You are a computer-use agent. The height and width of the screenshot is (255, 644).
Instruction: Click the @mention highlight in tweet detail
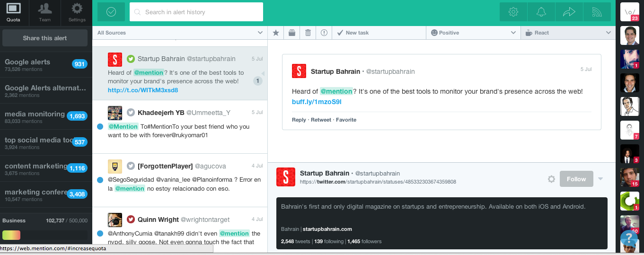[336, 91]
